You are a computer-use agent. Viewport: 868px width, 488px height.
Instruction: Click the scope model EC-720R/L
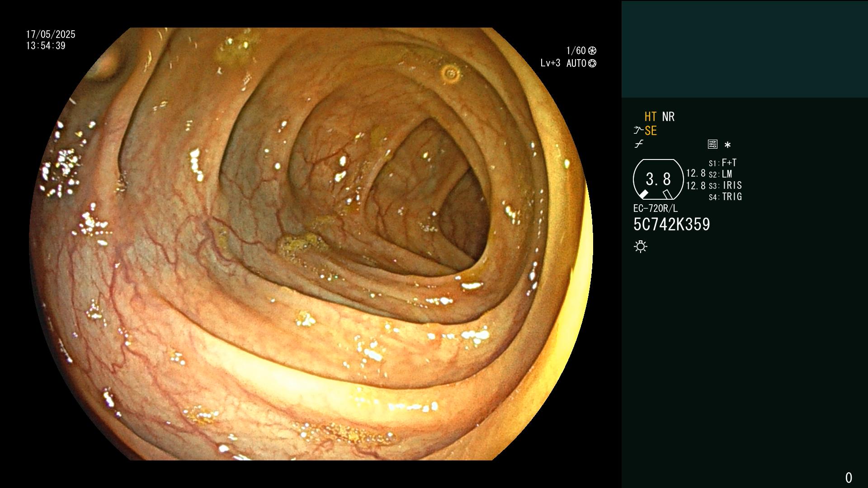[x=656, y=208]
